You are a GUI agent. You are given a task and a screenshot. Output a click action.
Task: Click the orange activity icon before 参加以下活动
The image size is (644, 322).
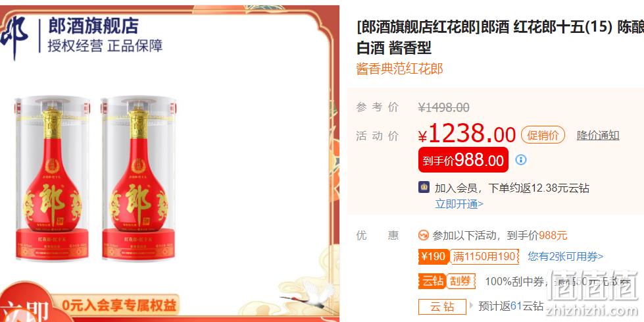click(x=424, y=236)
